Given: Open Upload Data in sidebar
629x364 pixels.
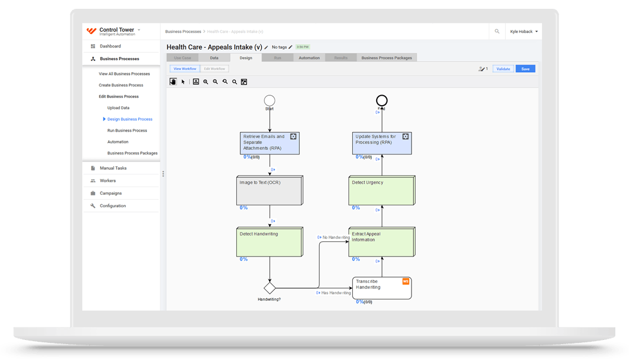Looking at the screenshot, I should click(118, 107).
